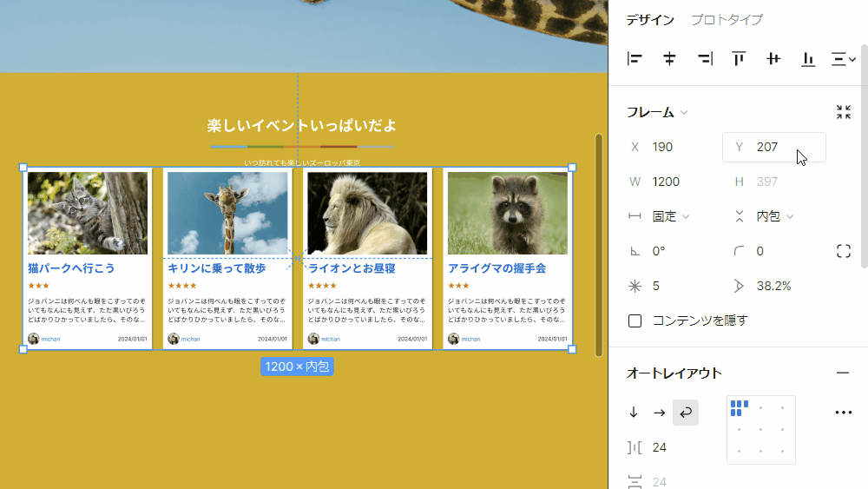Screen dimensions: 868x489
Task: Click the width field 1200
Action: click(x=670, y=182)
